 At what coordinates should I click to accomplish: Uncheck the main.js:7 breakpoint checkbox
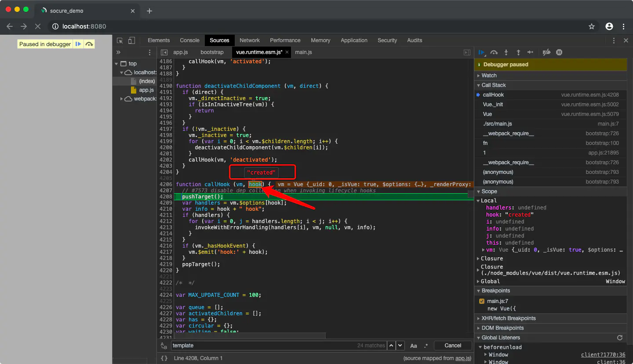coord(482,301)
